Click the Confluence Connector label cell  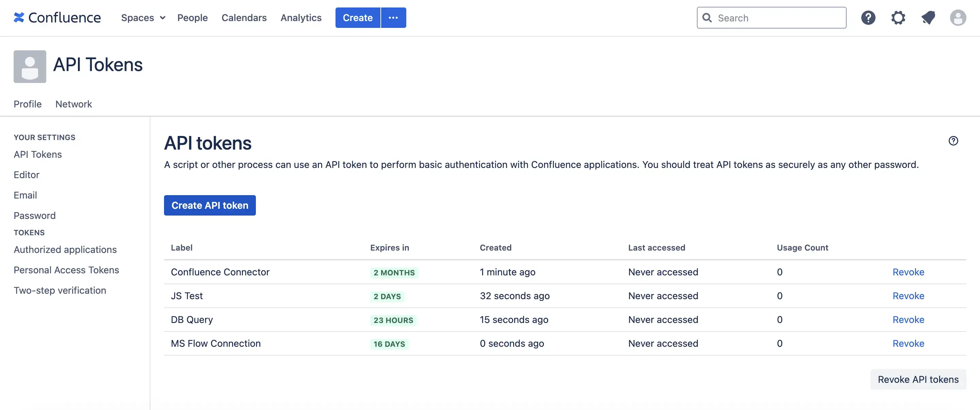point(220,272)
